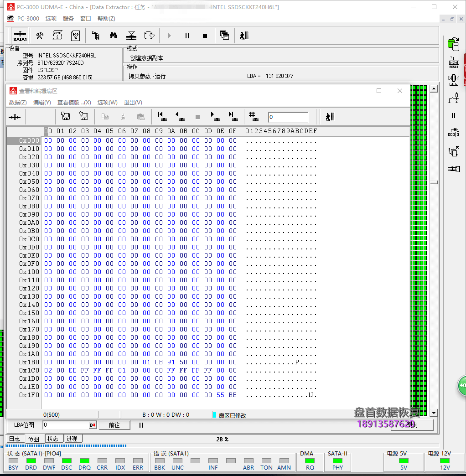
Task: Switch to the 位图 tab
Action: coord(34,439)
